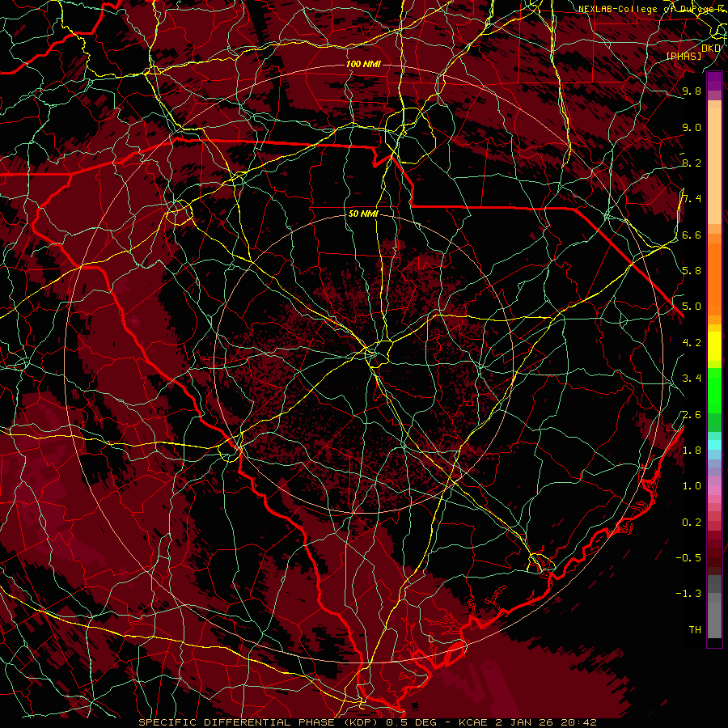
Task: Click the 7.4 legend value
Action: tap(692, 199)
